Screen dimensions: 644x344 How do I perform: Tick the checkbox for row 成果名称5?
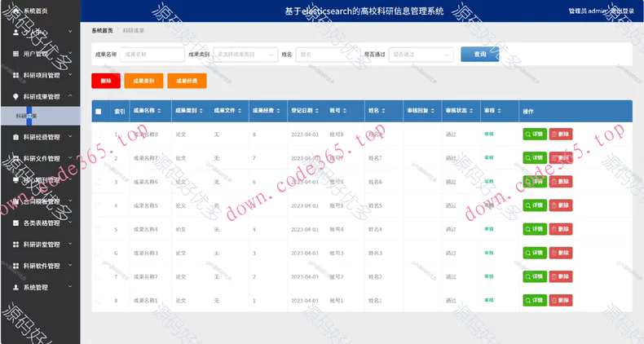pos(98,205)
